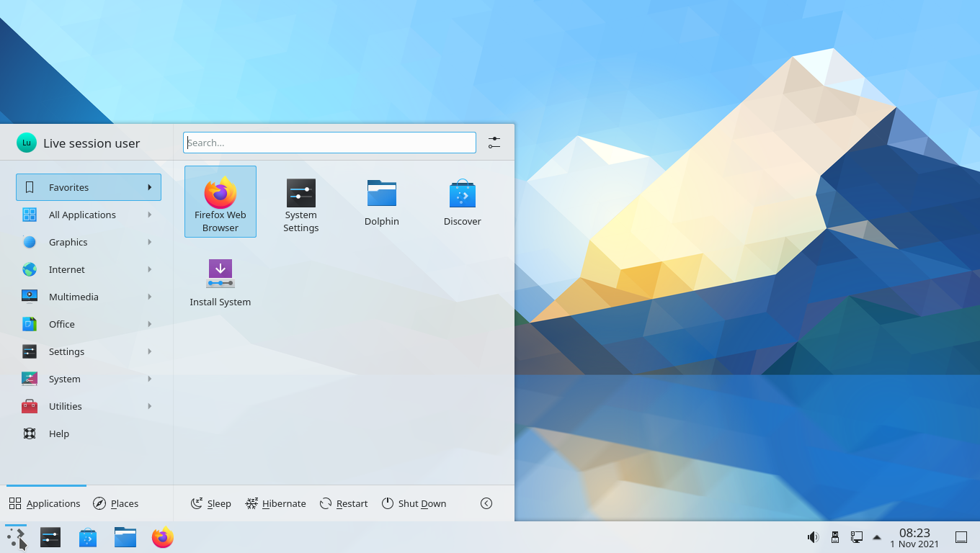Viewport: 980px width, 553px height.
Task: Click the Live session user name
Action: (92, 143)
